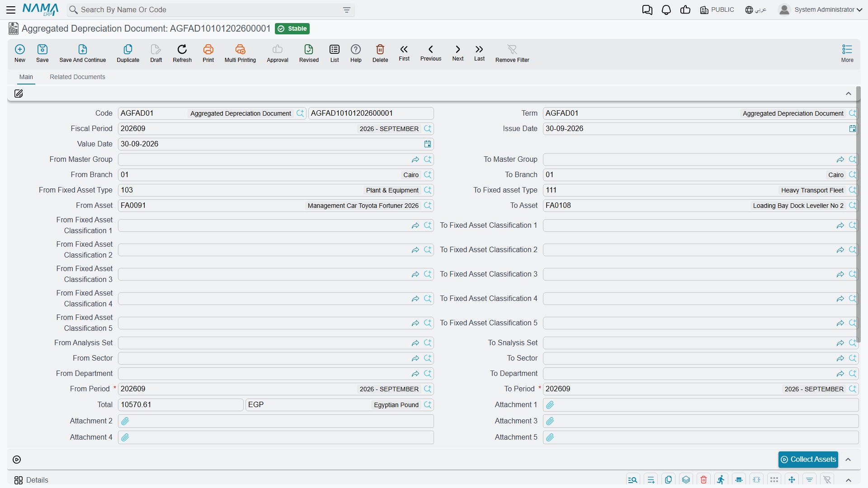Switch to Related Documents tab
868x488 pixels.
(x=77, y=77)
